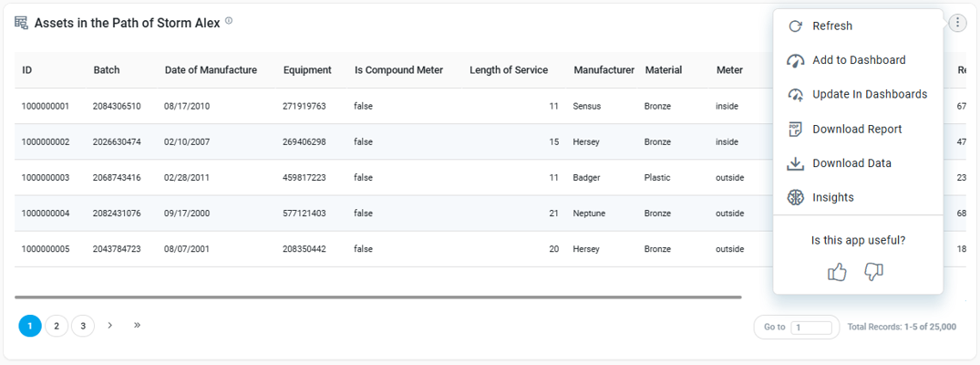Click equipment number 577121403
This screenshot has height=365, width=980.
(304, 214)
